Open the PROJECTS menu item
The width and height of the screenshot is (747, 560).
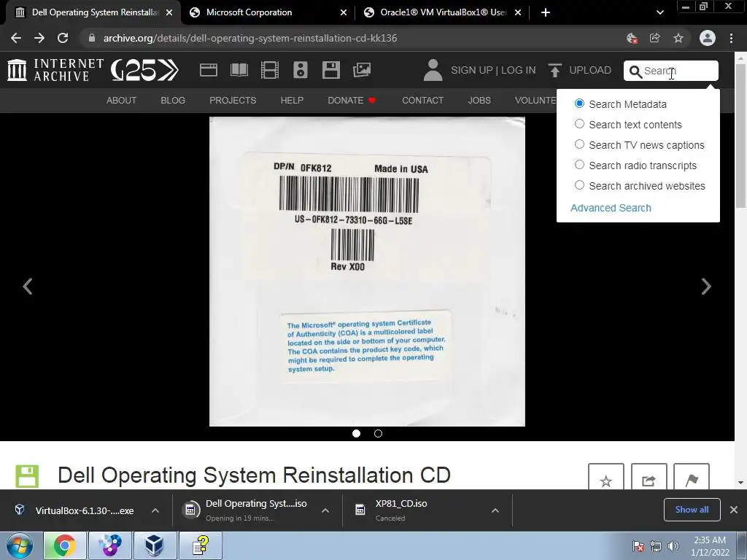coord(233,101)
